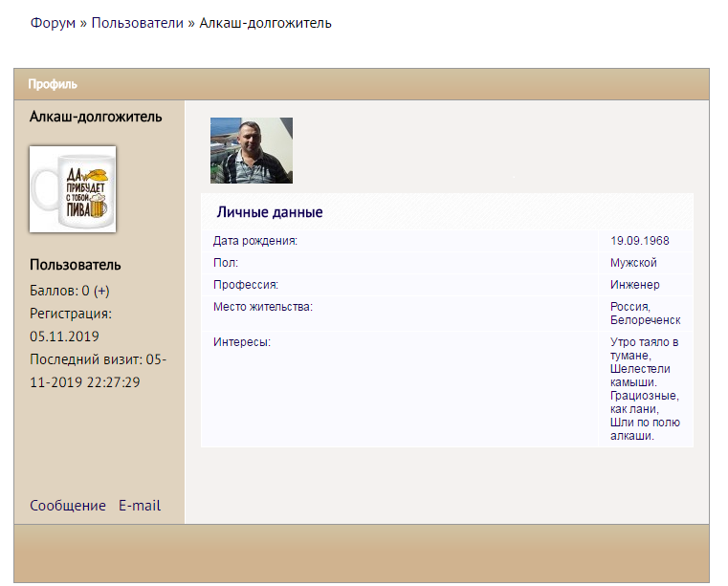Go to Форум in the breadcrumb
Screen dimensions: 728x586
(53, 23)
